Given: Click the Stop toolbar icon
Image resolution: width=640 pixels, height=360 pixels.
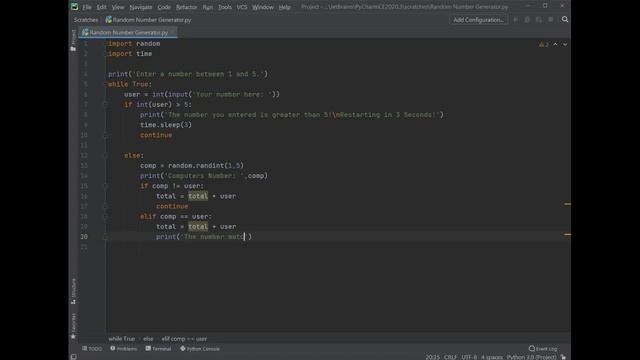Looking at the screenshot, I should tap(551, 20).
